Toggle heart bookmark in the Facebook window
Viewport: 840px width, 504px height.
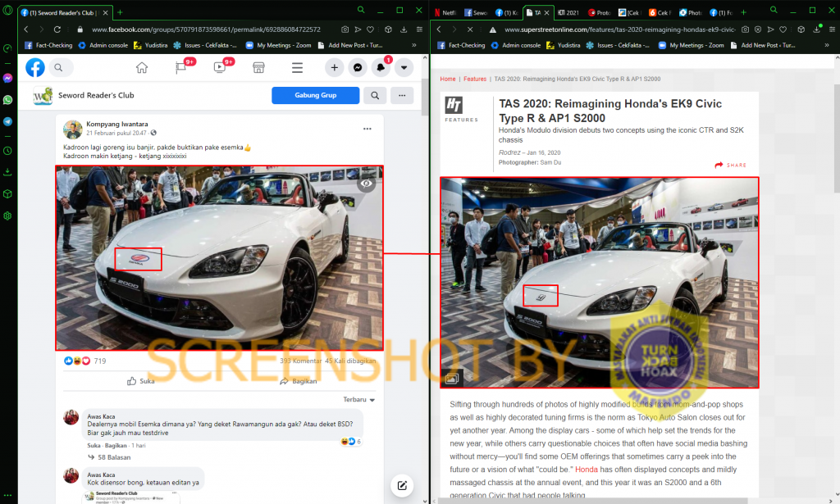pos(370,30)
